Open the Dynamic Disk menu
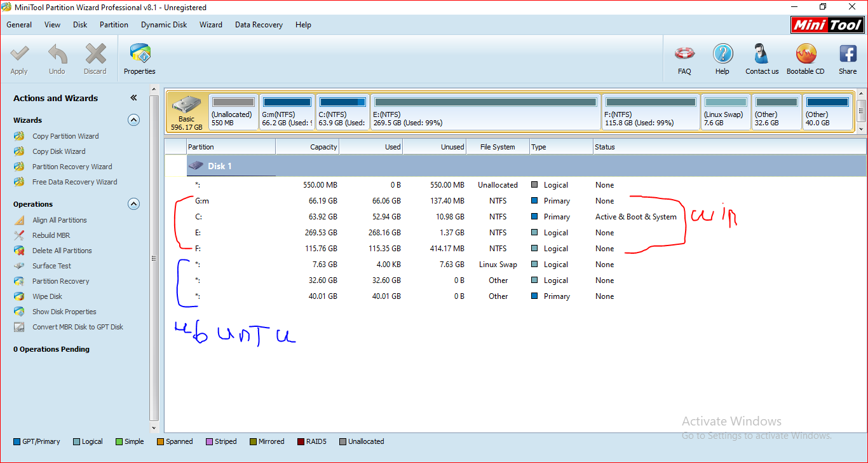 pos(164,25)
